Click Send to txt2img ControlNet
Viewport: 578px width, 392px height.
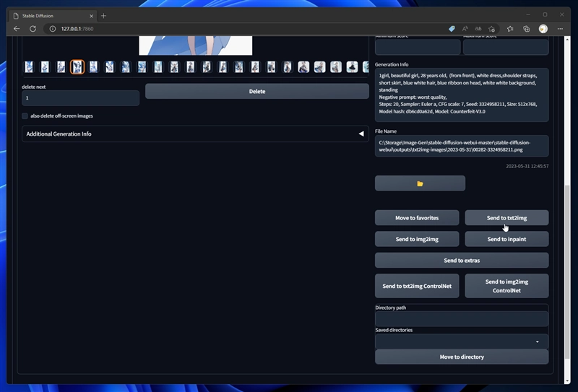click(417, 286)
